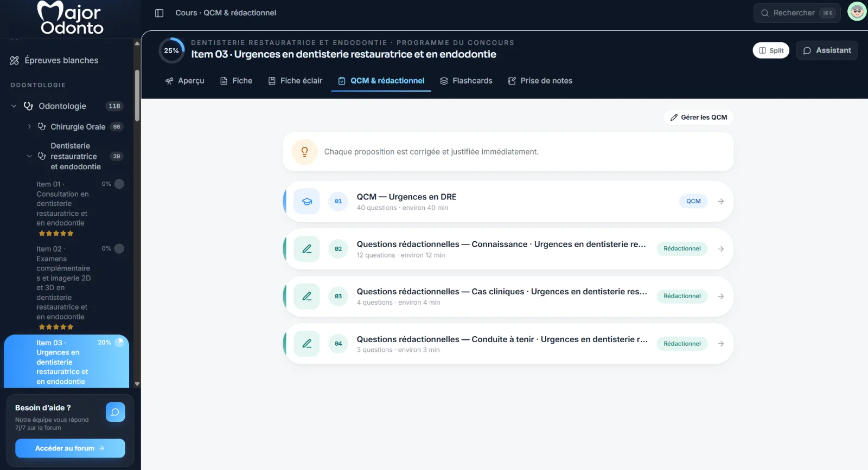Click the Split button
868x470 pixels.
click(x=771, y=50)
